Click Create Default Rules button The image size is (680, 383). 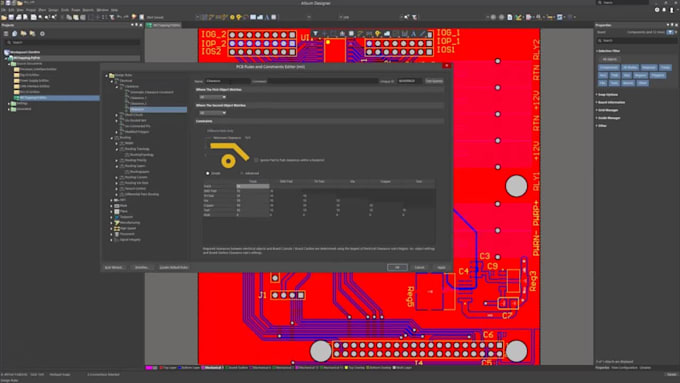174,267
